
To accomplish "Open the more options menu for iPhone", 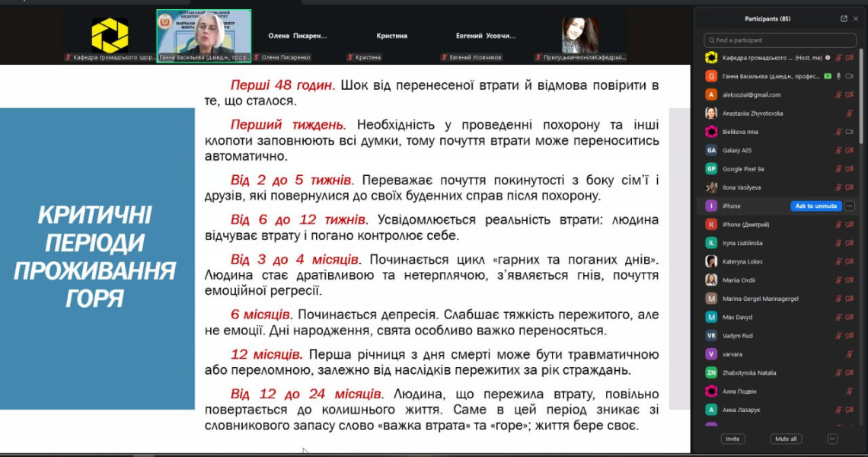I will point(850,206).
